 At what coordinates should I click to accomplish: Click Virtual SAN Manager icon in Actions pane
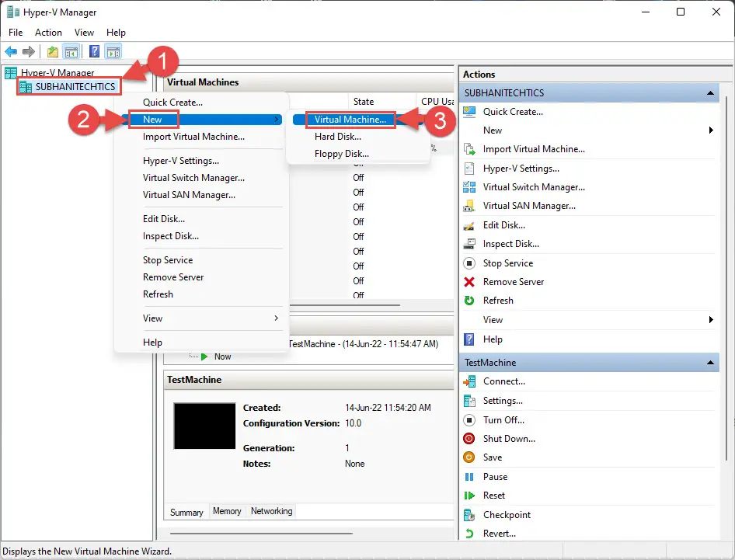pyautogui.click(x=469, y=206)
